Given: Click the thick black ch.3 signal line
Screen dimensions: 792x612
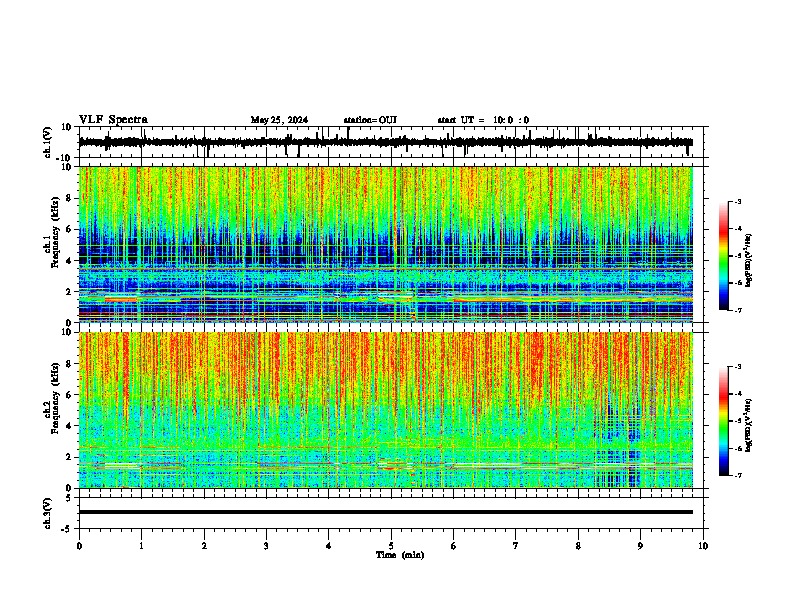Looking at the screenshot, I should click(386, 512).
